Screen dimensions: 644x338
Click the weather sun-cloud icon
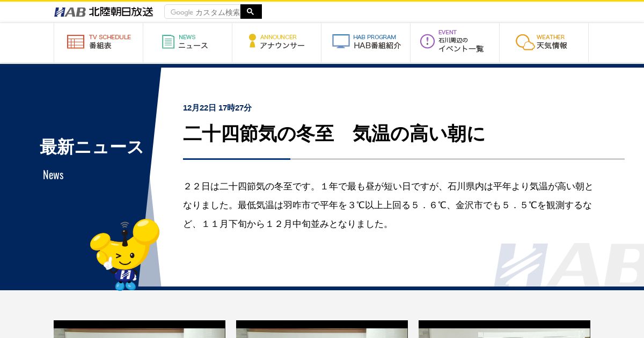click(x=525, y=42)
